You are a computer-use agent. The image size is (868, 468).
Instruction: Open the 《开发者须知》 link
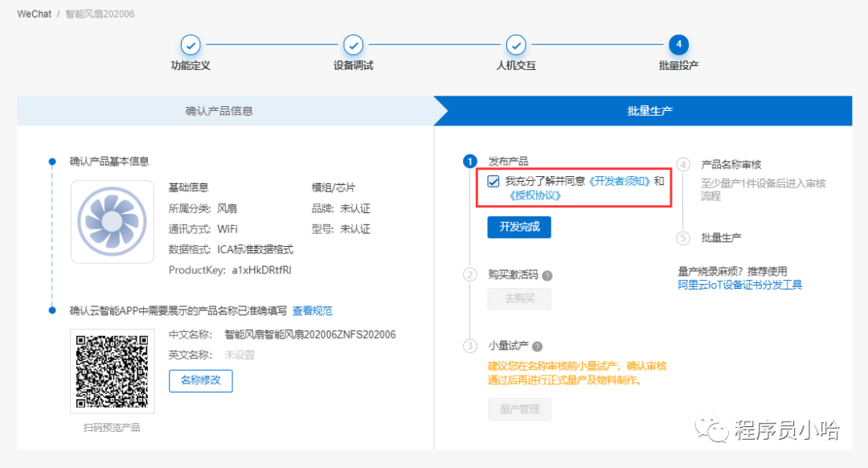click(620, 181)
